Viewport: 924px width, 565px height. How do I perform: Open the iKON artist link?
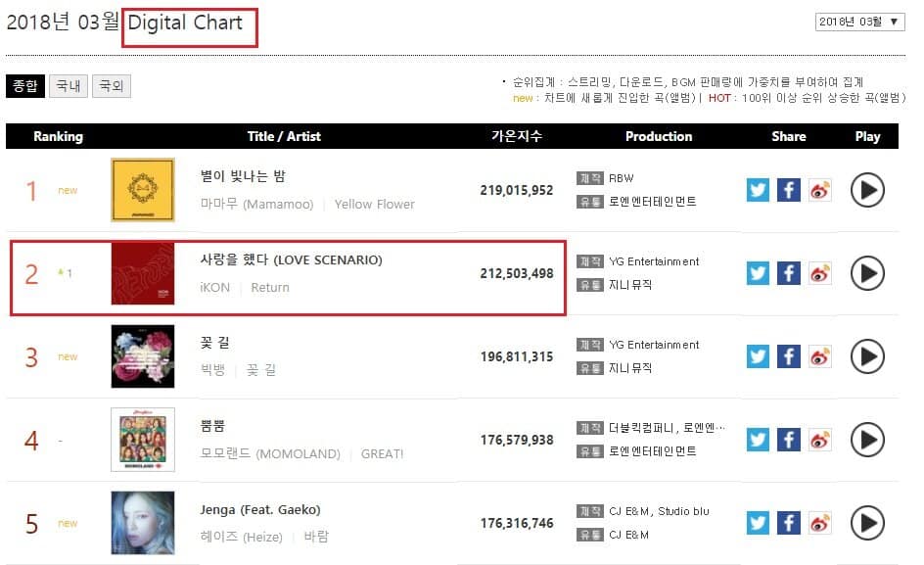tap(216, 288)
